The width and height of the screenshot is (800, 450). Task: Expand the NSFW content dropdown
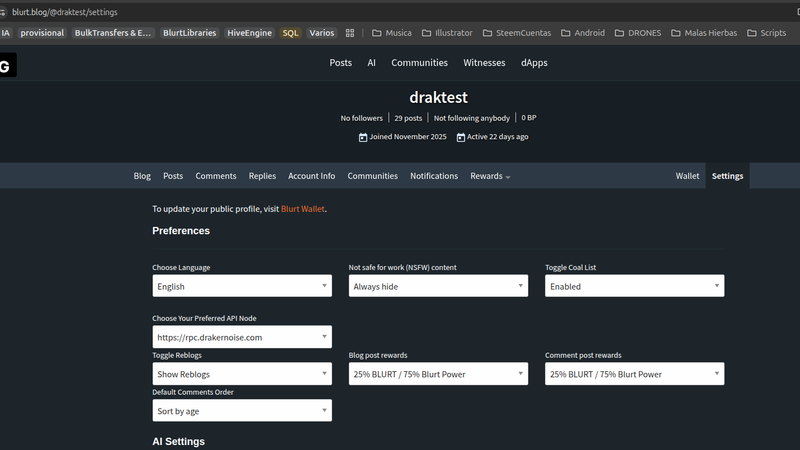click(x=437, y=286)
